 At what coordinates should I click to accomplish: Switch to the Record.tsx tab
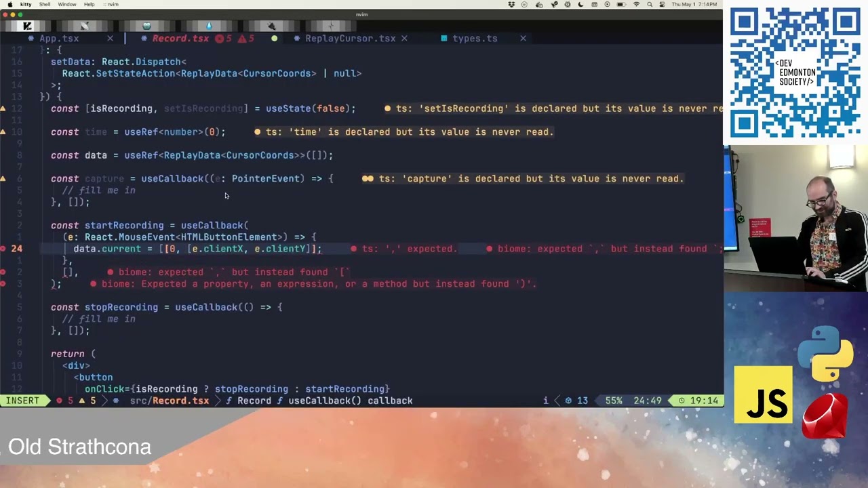pos(180,39)
